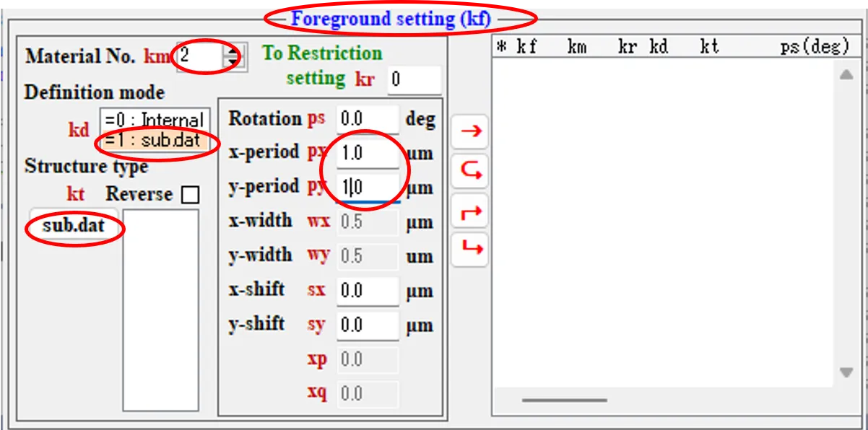Click the foreground list scroll down arrow
The height and width of the screenshot is (430, 868).
846,372
